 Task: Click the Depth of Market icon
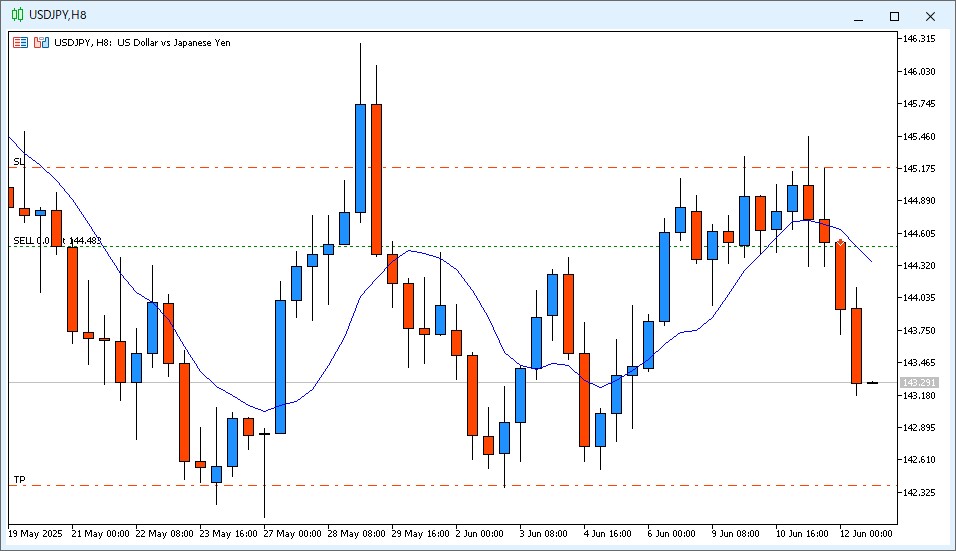41,43
